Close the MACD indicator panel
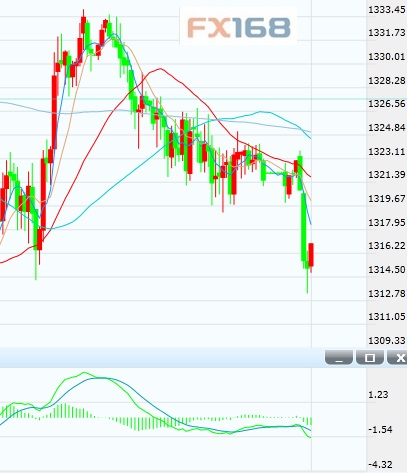Screen dimensions: 409x473 point(398,358)
